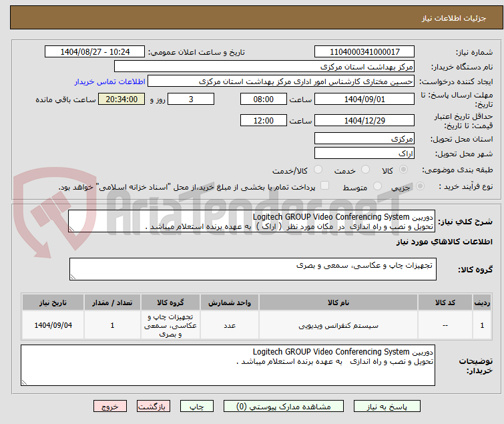
Task: Click the cell سیستم کنفرانس ویدیویی
Action: tap(338, 325)
